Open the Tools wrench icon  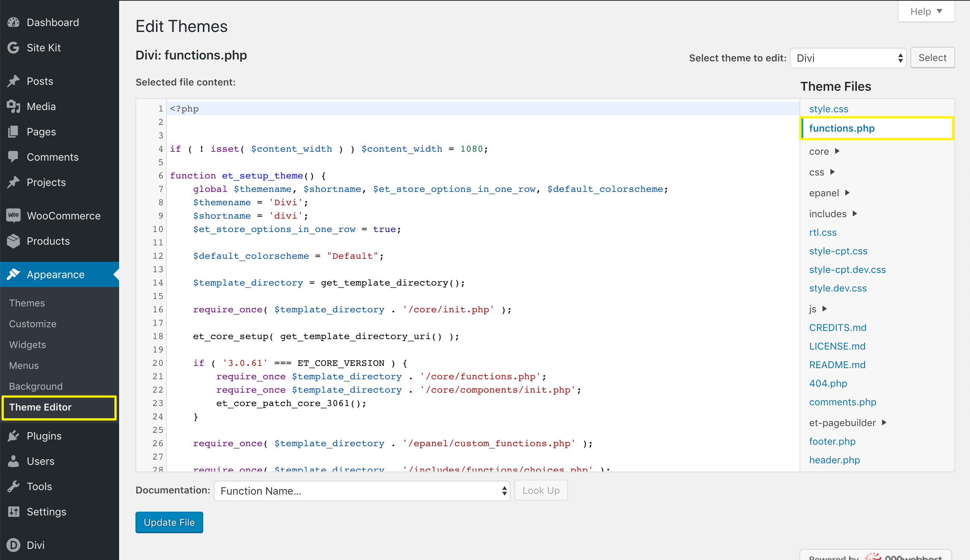(x=13, y=486)
